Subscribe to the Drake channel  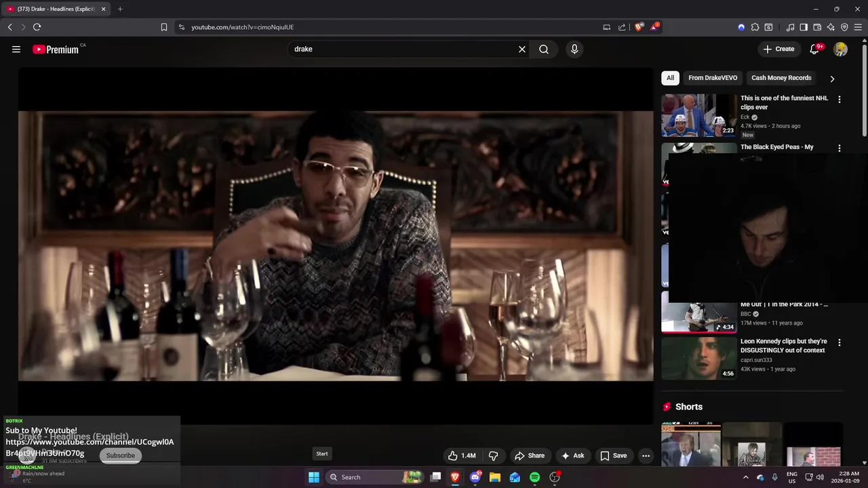tap(120, 455)
